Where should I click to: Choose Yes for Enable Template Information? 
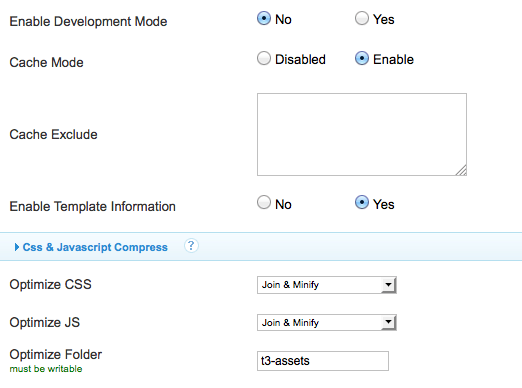point(362,203)
